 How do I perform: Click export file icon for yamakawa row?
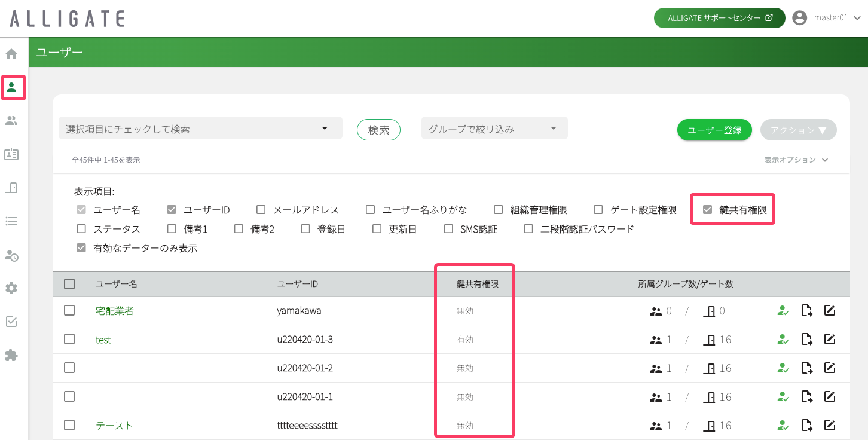[x=807, y=311]
